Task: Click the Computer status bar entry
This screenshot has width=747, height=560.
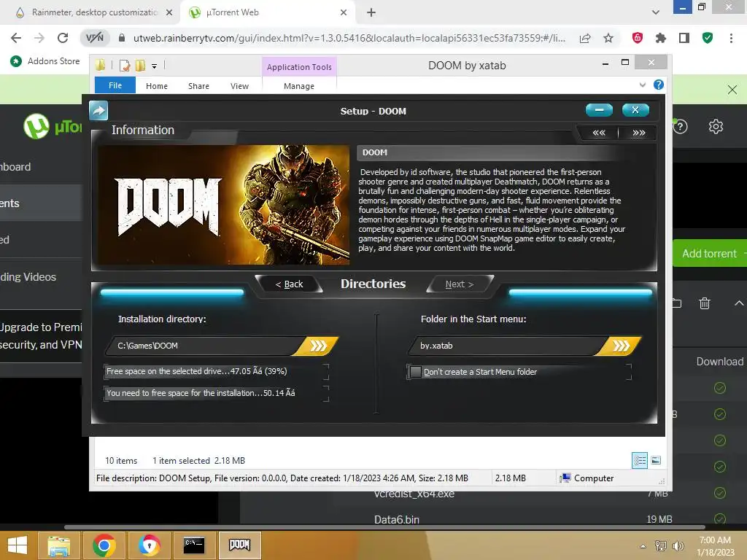Action: click(x=587, y=478)
